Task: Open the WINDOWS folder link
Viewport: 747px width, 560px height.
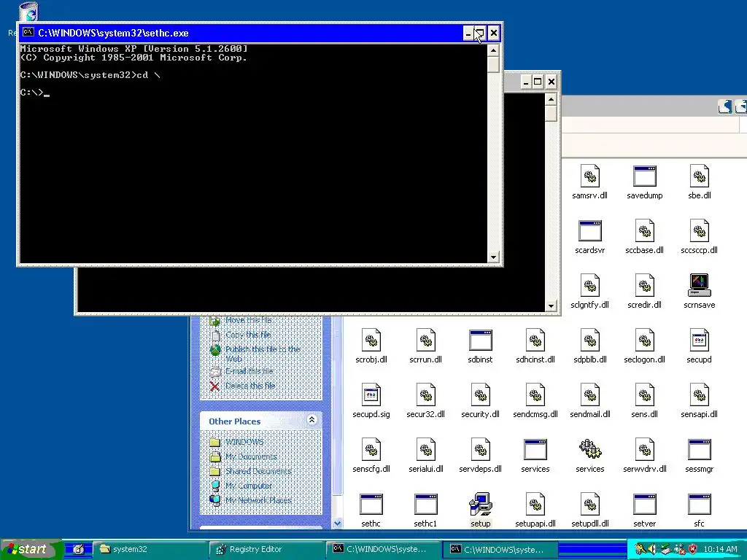Action: pos(244,442)
